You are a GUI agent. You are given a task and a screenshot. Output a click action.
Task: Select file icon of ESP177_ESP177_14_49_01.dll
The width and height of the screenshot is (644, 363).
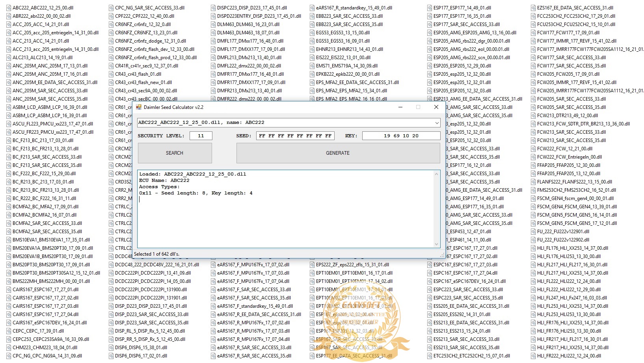430,7
